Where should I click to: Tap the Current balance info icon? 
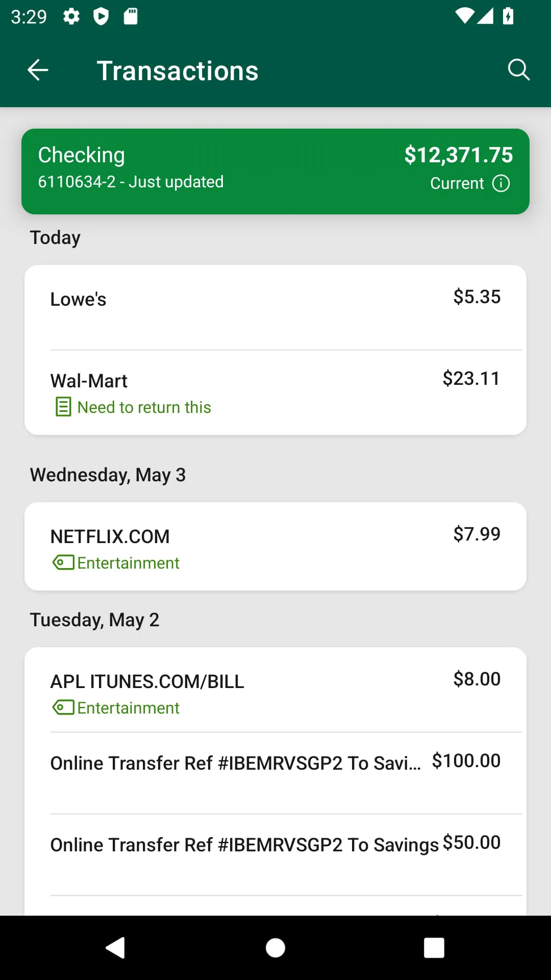501,183
